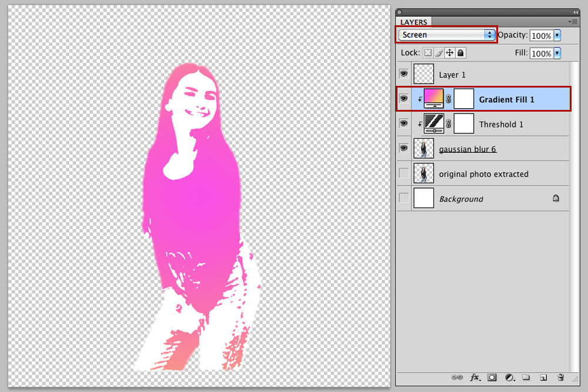Click the Gradient Fill 1 mask link icon
The width and height of the screenshot is (588, 392).
click(449, 99)
